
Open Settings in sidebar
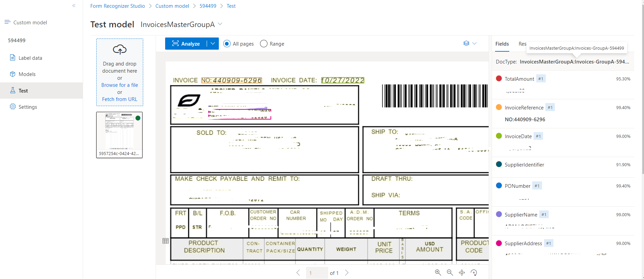click(41, 107)
